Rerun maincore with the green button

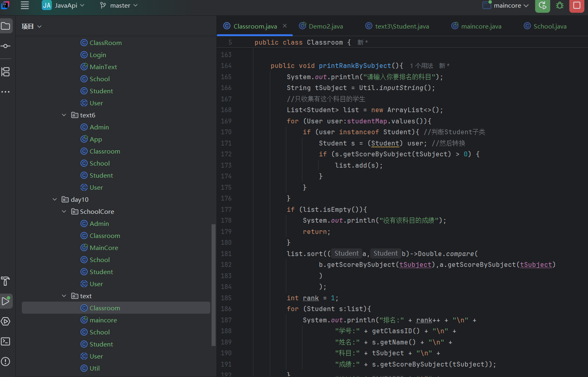pos(543,6)
